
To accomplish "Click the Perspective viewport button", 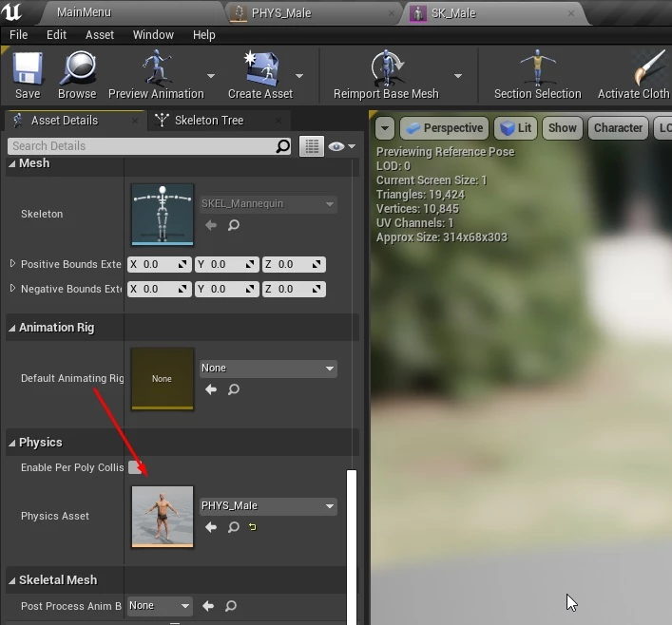I will coord(444,128).
